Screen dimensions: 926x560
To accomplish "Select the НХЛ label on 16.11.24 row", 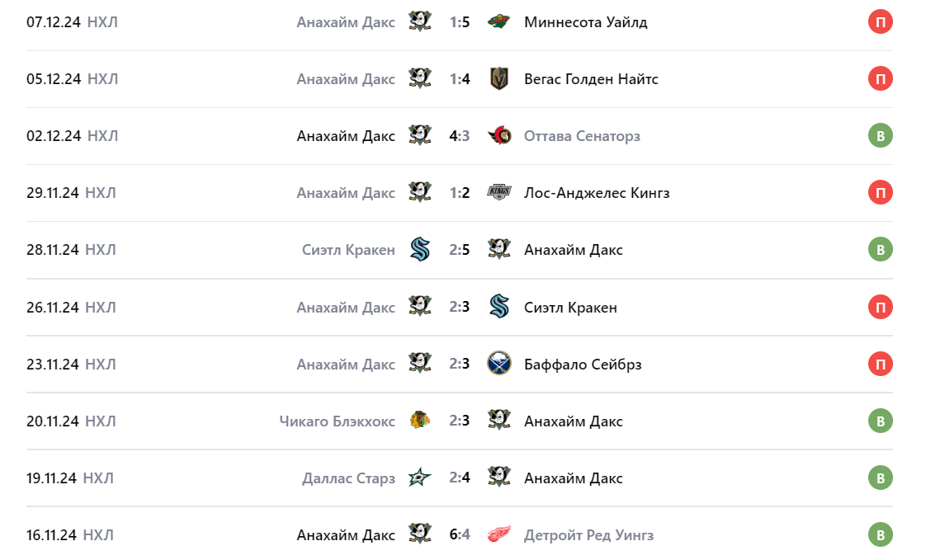I will click(98, 535).
